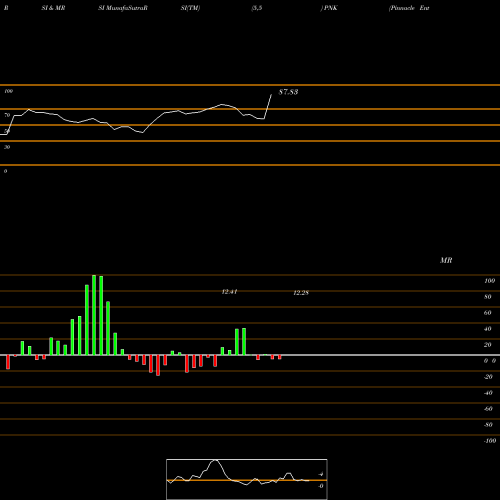
Task: Click the MR axis label -20
Action: click(x=488, y=377)
